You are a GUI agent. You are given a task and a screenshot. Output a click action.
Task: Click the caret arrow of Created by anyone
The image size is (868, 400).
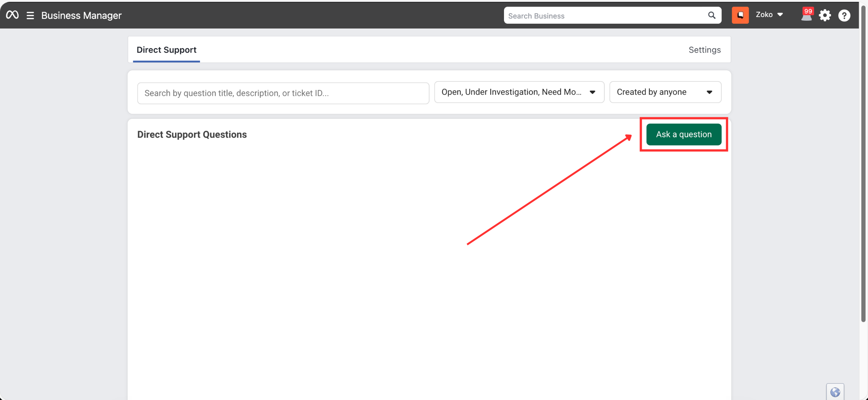tap(709, 92)
